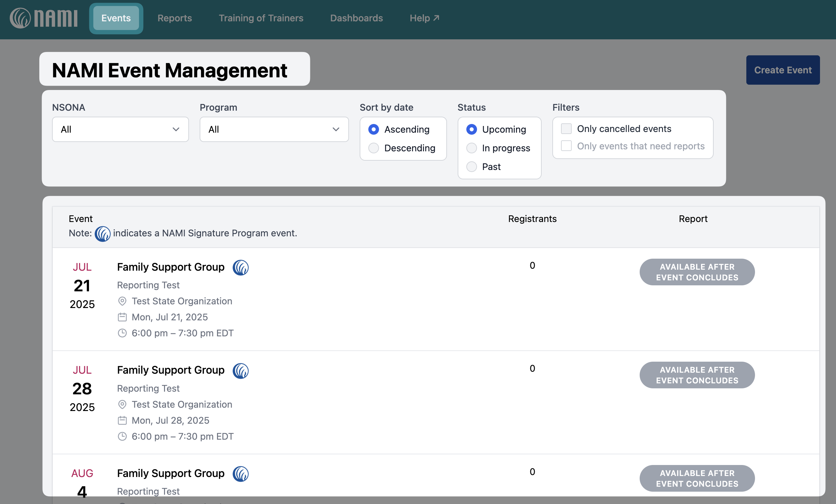Click event time text on Jul 28 row
Viewport: 836px width, 504px height.
(183, 436)
